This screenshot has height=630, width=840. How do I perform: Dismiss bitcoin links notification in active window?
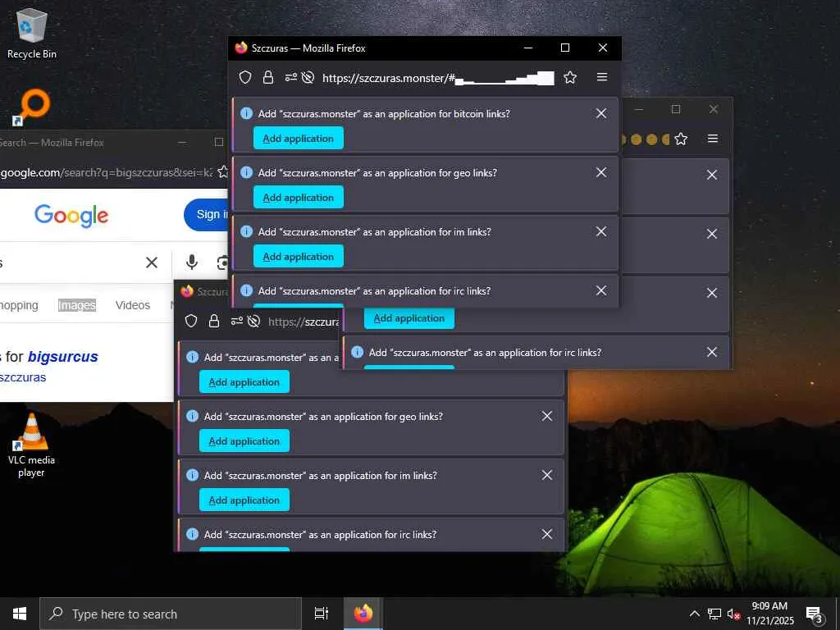tap(601, 113)
